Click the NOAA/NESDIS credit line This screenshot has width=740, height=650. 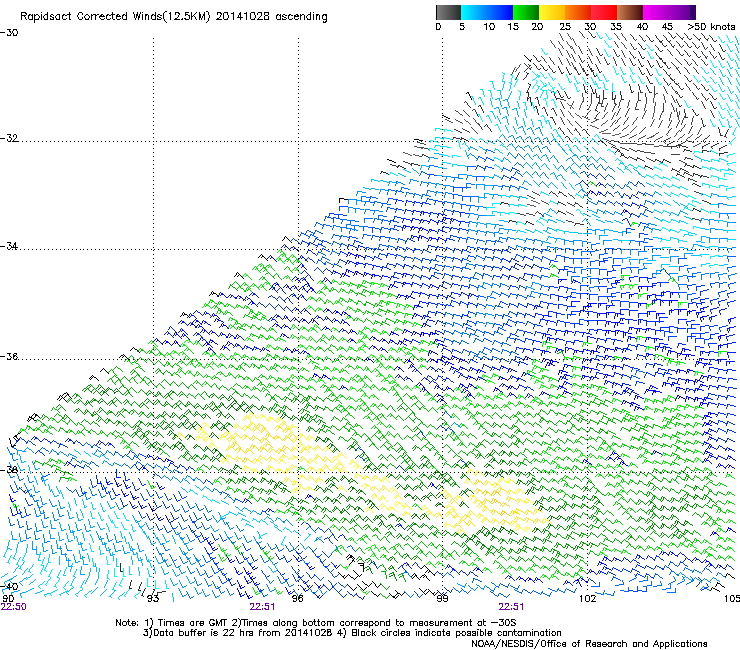tap(589, 643)
